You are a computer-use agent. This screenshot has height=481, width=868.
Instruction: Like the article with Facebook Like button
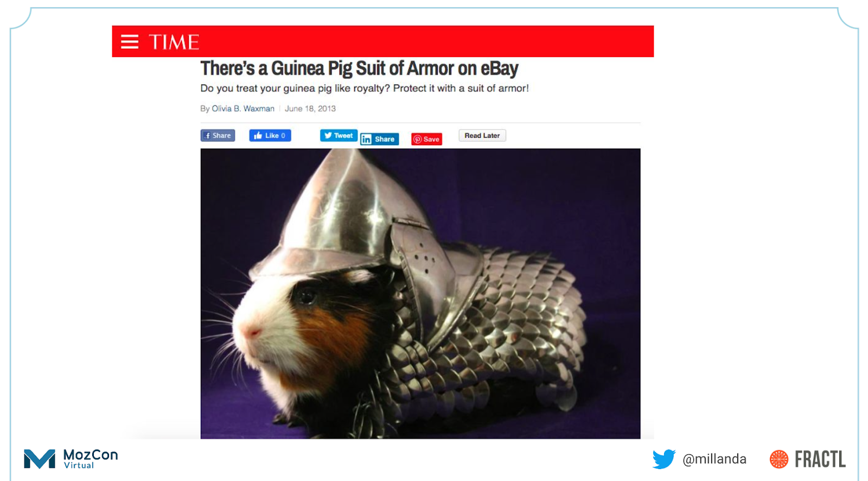[x=270, y=136]
